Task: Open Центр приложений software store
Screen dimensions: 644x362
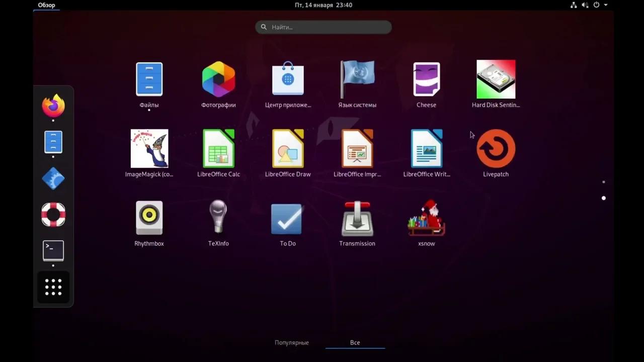Action: coord(288,79)
